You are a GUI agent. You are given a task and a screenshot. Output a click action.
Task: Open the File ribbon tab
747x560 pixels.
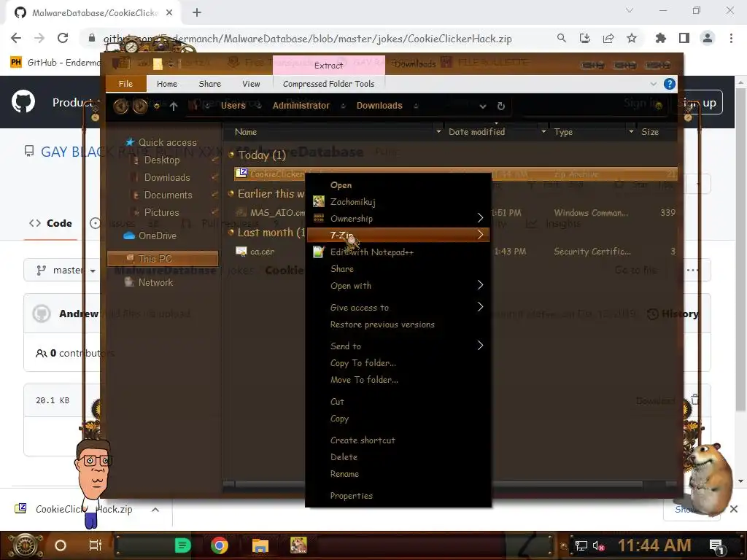[x=125, y=84]
